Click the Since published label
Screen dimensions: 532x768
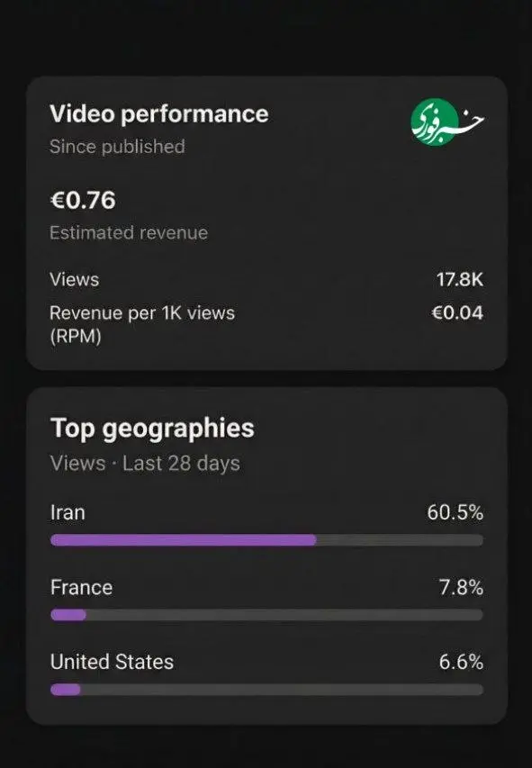[117, 146]
